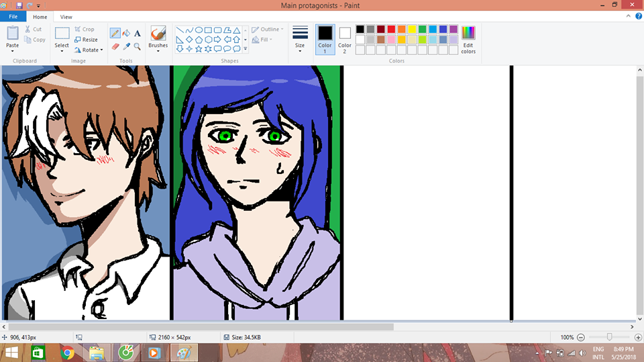644x362 pixels.
Task: Open the Rotate dropdown
Action: click(x=89, y=50)
